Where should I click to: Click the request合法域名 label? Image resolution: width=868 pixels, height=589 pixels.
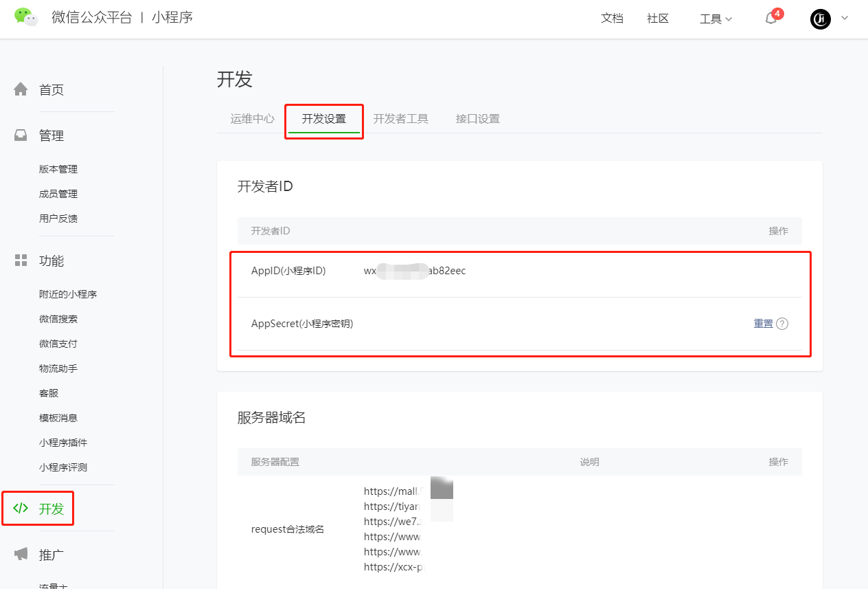pyautogui.click(x=288, y=529)
